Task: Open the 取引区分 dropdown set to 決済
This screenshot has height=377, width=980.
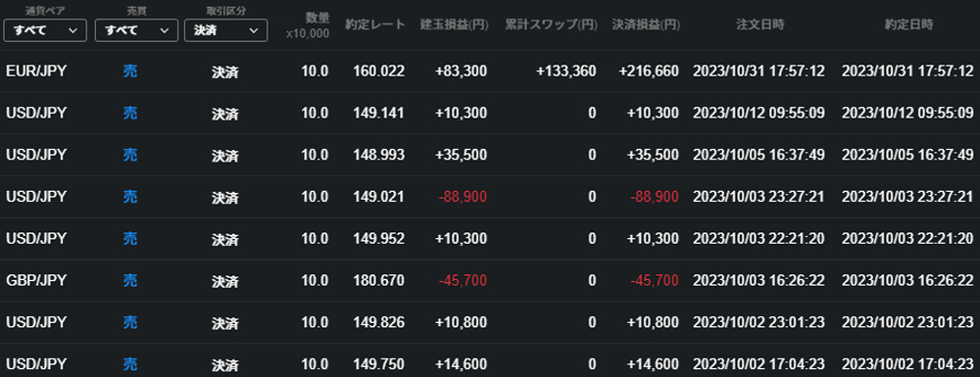Action: pos(225,30)
